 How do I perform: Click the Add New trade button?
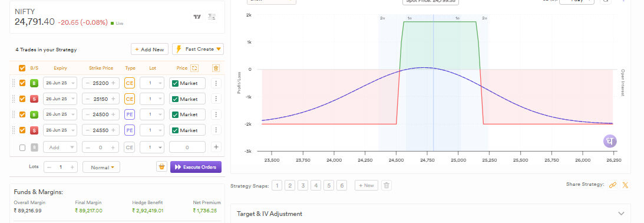point(150,49)
